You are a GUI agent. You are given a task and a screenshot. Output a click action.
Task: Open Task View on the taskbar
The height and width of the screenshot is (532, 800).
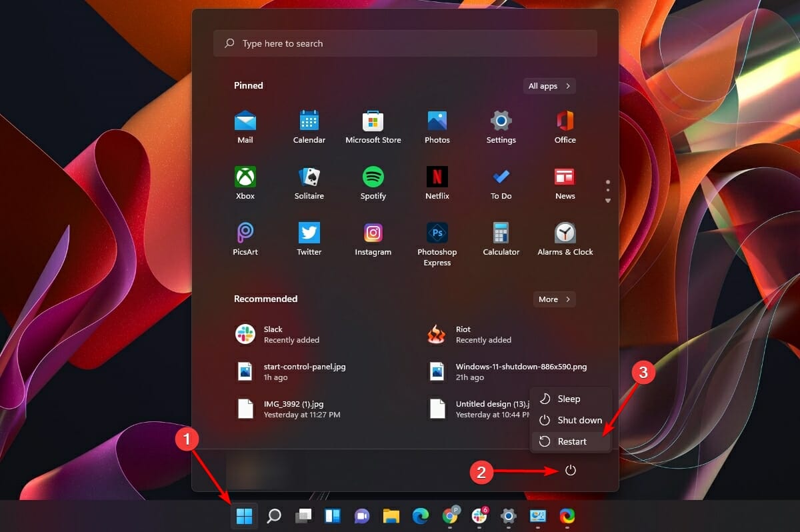(303, 515)
